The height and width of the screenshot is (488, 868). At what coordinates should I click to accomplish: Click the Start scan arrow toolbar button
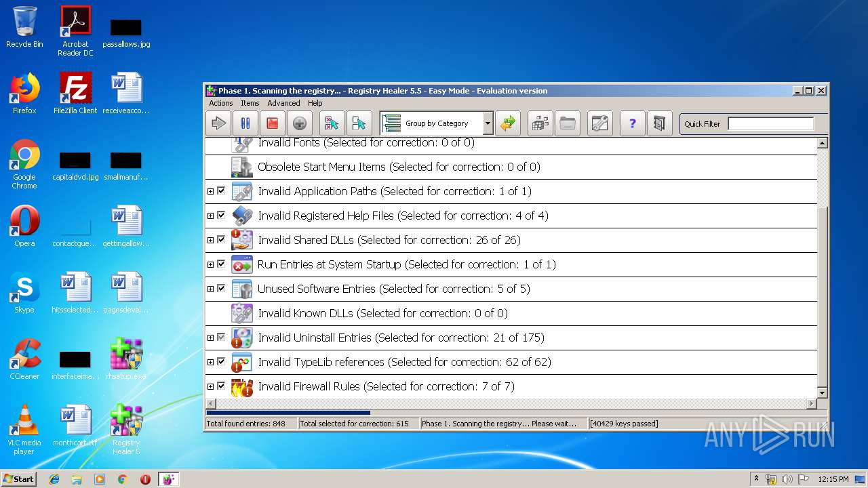218,123
